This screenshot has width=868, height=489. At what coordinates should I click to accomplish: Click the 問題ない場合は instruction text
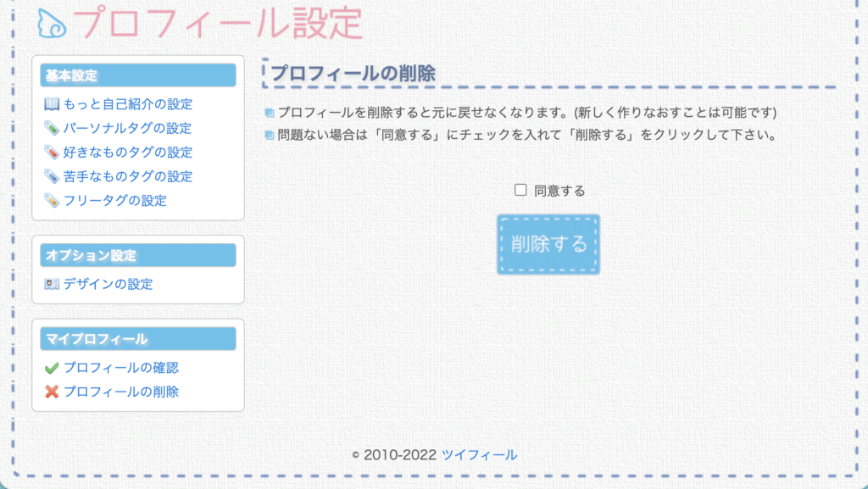[529, 135]
